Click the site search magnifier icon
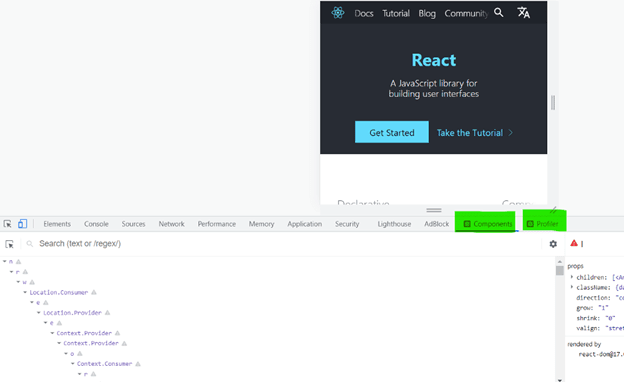The image size is (624, 382). pos(499,13)
